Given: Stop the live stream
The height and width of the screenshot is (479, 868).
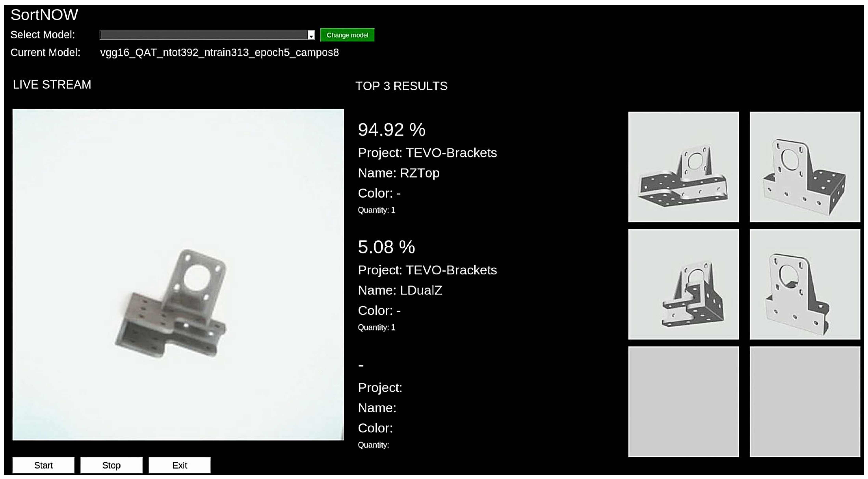Looking at the screenshot, I should (112, 465).
